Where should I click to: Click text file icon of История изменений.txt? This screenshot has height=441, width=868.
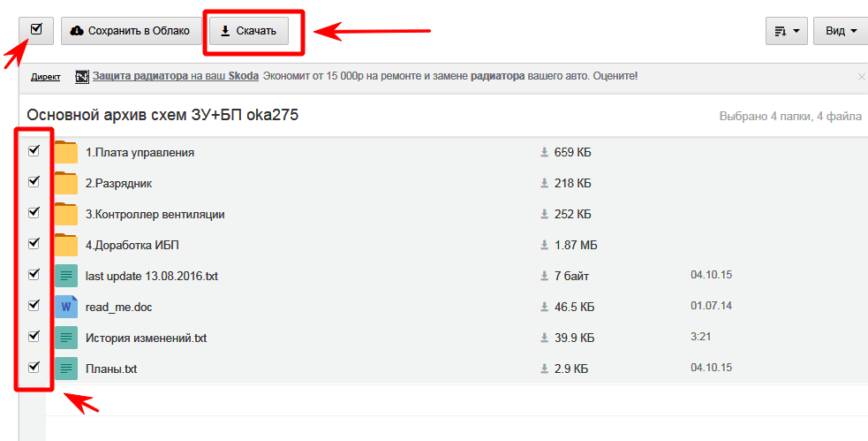(65, 338)
